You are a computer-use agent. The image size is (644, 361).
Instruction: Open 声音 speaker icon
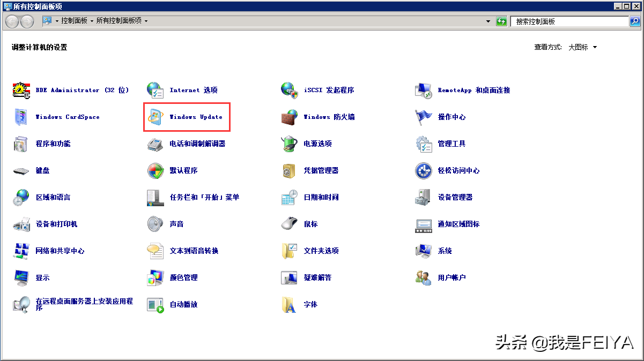156,224
